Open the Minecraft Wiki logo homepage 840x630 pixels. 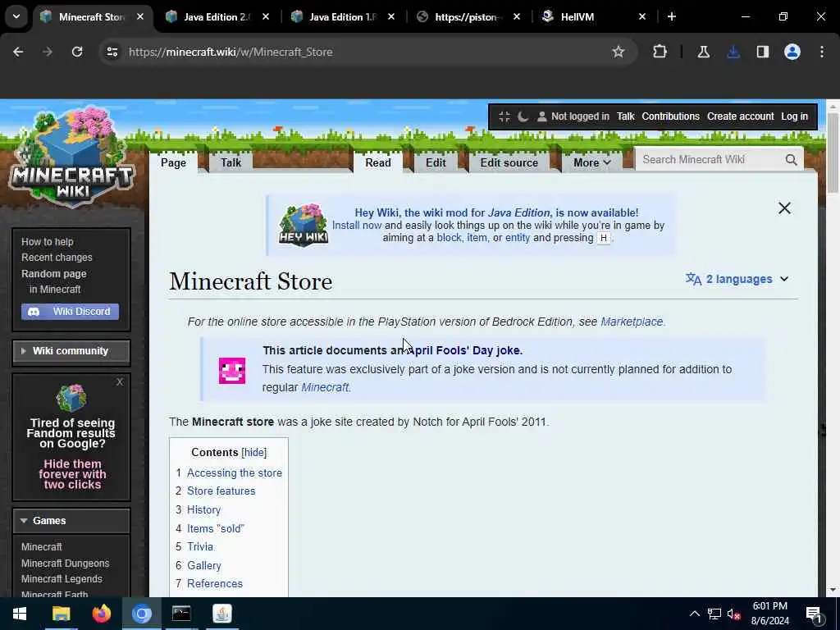click(x=72, y=158)
